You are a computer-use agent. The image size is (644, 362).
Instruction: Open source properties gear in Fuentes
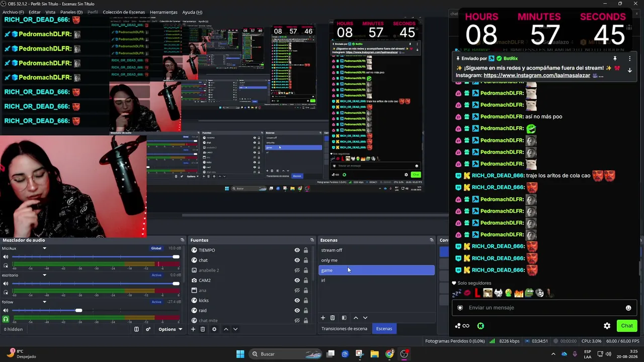tap(214, 329)
